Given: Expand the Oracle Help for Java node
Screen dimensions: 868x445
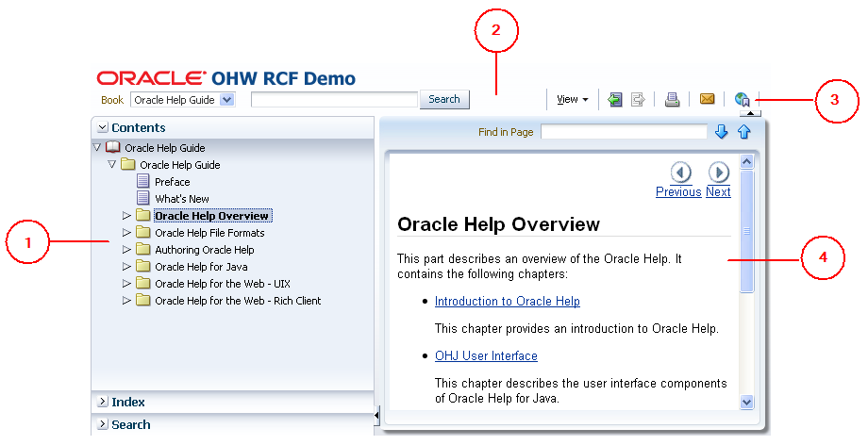Looking at the screenshot, I should pyautogui.click(x=126, y=266).
